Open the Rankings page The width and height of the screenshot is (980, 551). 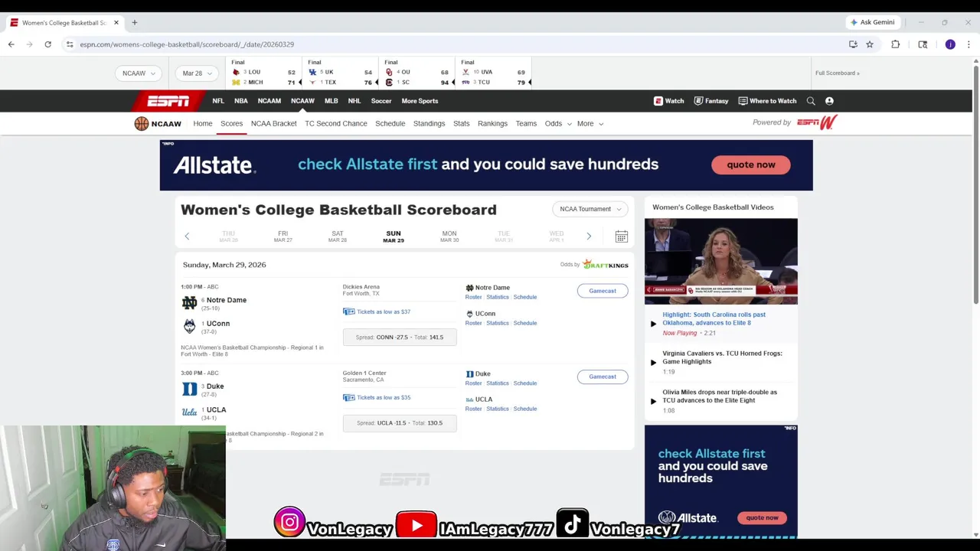coord(492,124)
